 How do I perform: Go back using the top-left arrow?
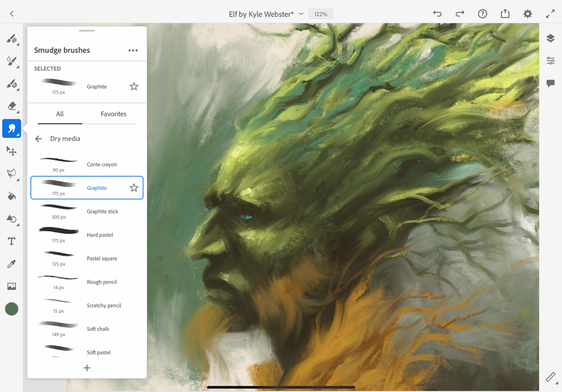point(12,13)
